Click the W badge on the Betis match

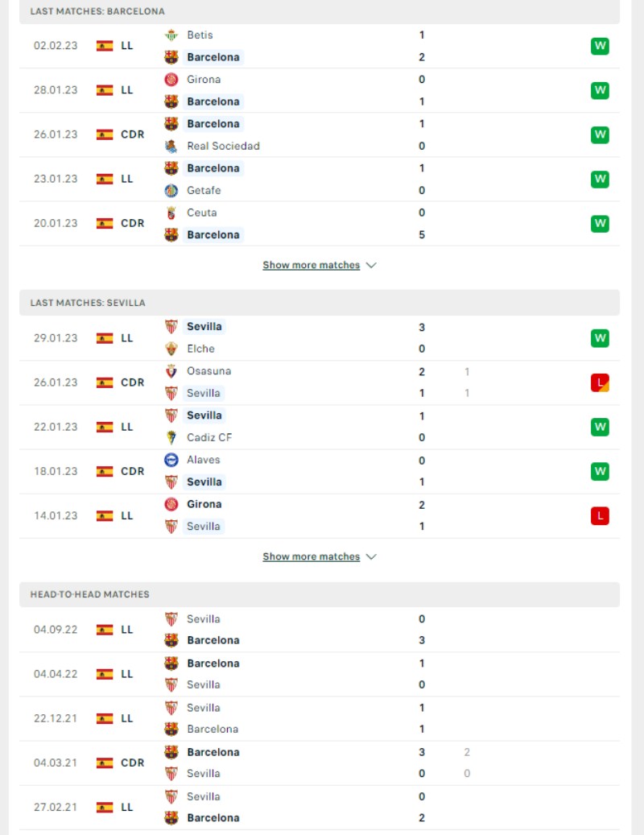[x=600, y=46]
